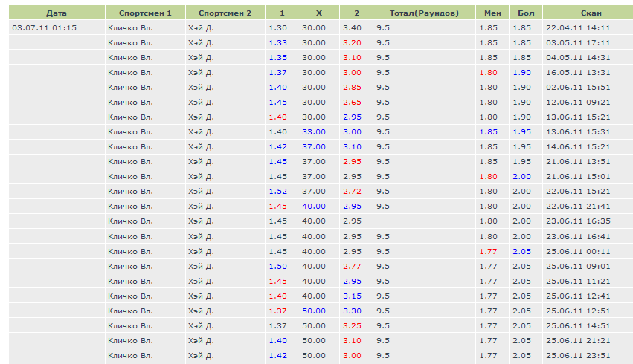Select scan time 13.06.11 15:31
Image resolution: width=633 pixels, height=364 pixels.
[x=578, y=132]
